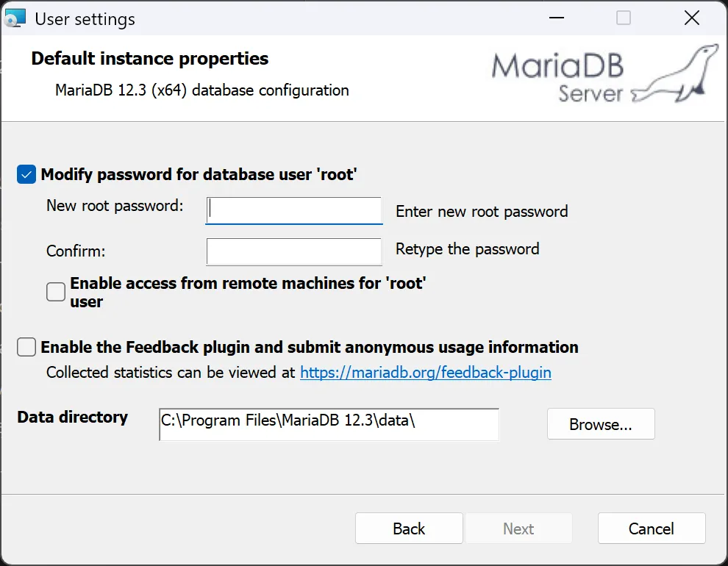Minimize the User settings window
Viewport: 728px width, 566px height.
tap(557, 18)
